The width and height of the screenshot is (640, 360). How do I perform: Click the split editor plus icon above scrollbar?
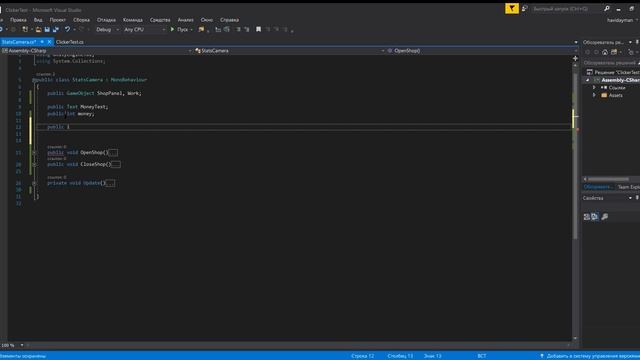pyautogui.click(x=576, y=58)
